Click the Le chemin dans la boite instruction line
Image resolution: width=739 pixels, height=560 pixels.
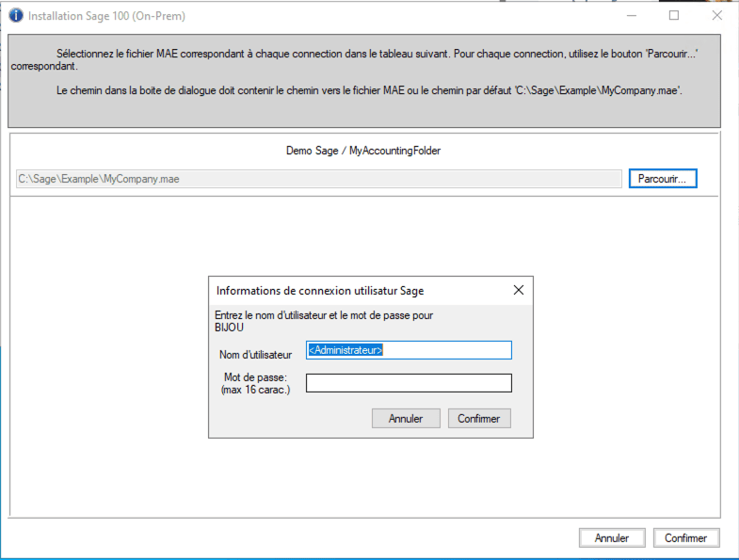(x=369, y=90)
